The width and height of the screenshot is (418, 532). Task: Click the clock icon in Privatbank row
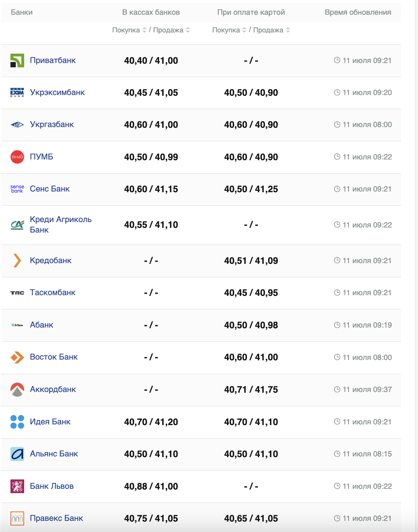click(x=337, y=60)
